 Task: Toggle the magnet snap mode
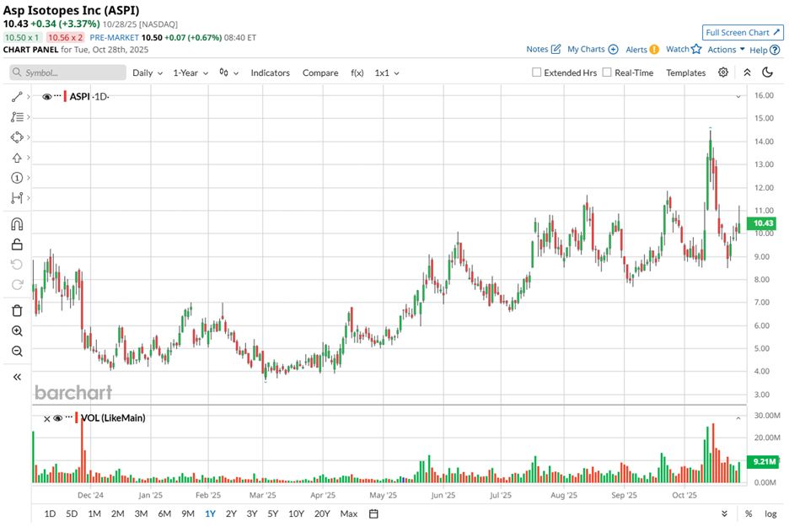pyautogui.click(x=17, y=224)
